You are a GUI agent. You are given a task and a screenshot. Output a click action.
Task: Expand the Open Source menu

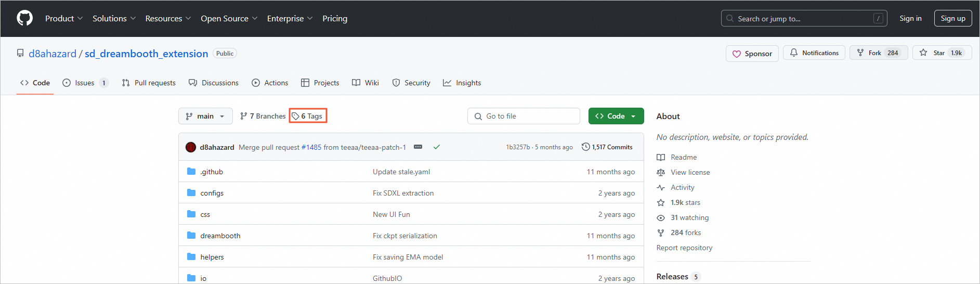pyautogui.click(x=229, y=18)
